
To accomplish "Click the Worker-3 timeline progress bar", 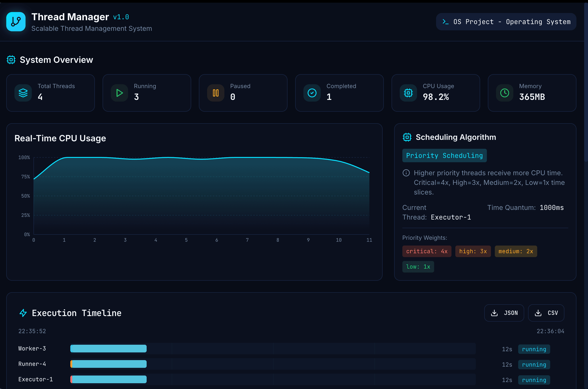I will tap(108, 349).
